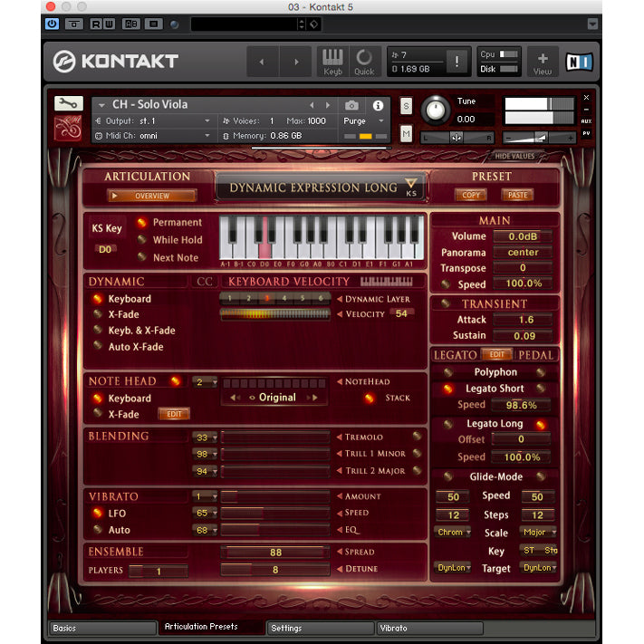Mute the instrument with M button
This screenshot has height=644, width=644.
tap(406, 133)
